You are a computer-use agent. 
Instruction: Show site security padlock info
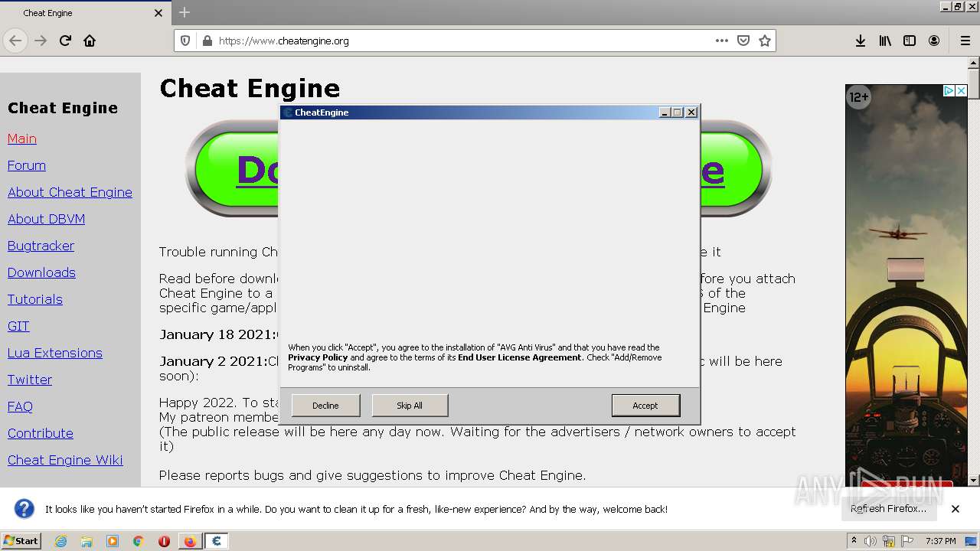(x=207, y=41)
